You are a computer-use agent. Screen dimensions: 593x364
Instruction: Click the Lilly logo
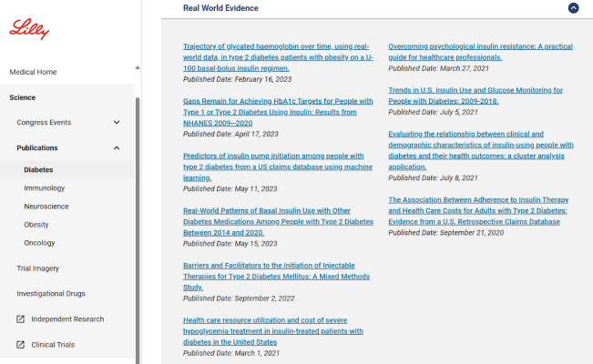pos(29,30)
